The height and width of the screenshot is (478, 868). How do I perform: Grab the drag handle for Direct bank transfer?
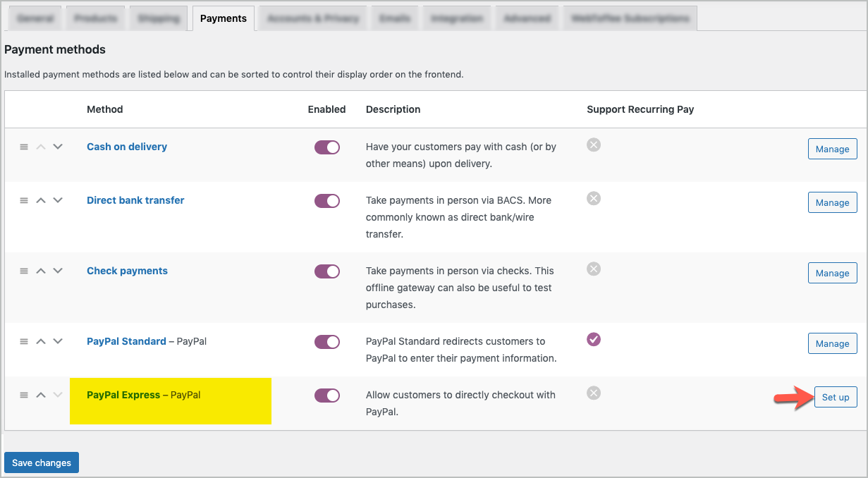[x=23, y=200]
